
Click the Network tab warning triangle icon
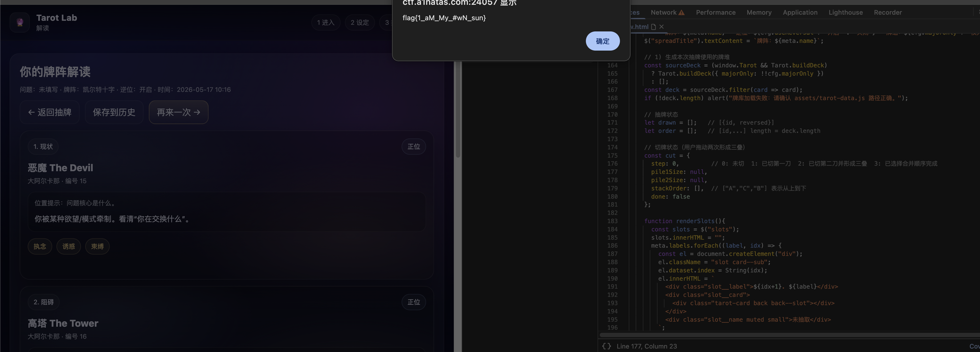(681, 13)
